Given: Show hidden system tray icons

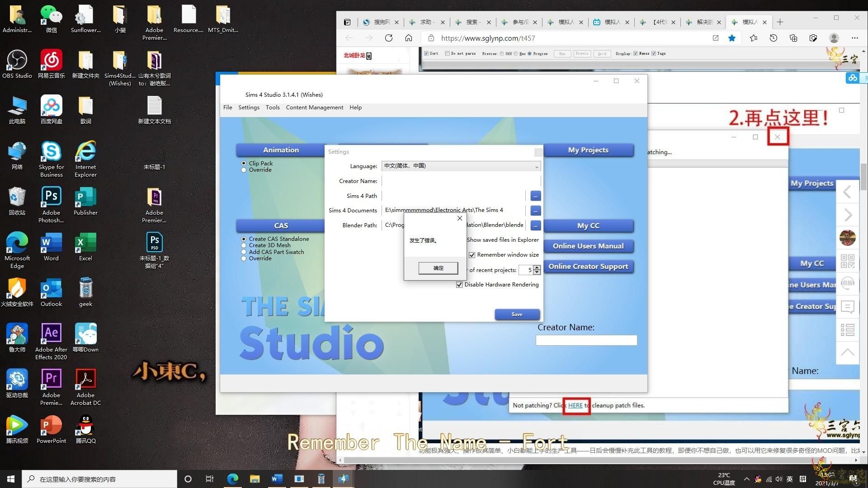Looking at the screenshot, I should click(x=746, y=479).
